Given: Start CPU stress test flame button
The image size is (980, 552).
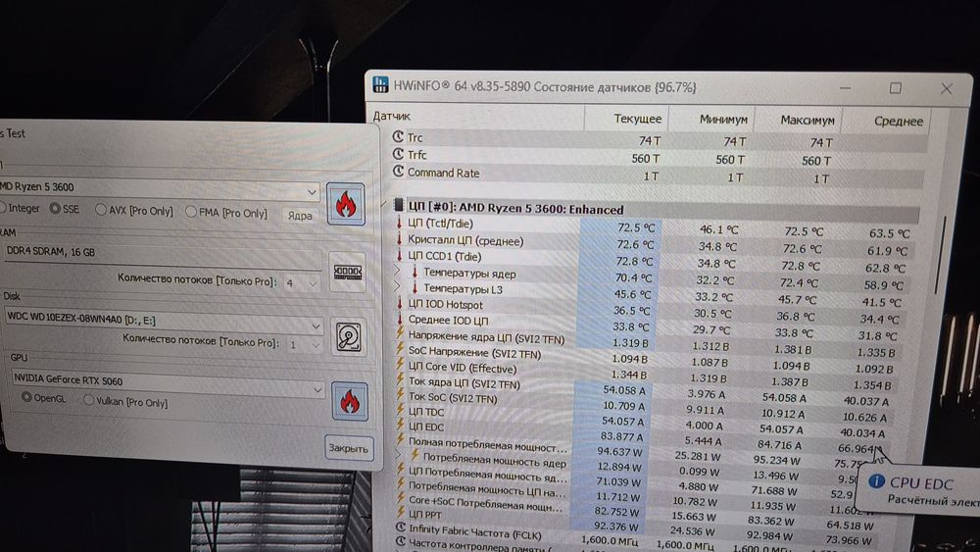Looking at the screenshot, I should click(346, 204).
